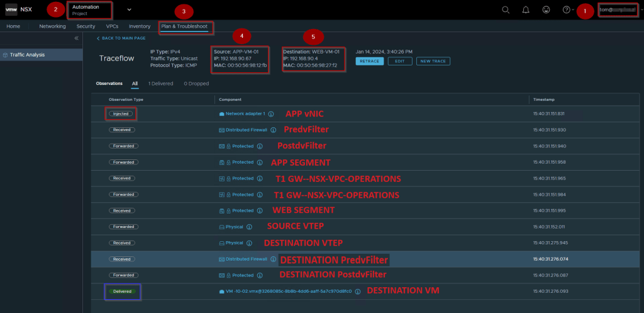The height and width of the screenshot is (313, 644).
Task: Select the Security tab
Action: pos(86,26)
